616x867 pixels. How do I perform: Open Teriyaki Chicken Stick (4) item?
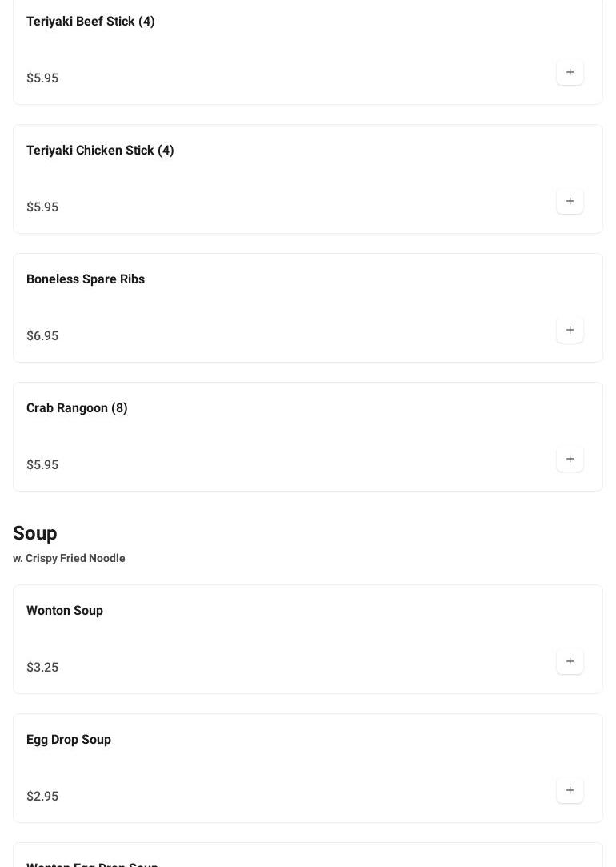click(x=100, y=151)
